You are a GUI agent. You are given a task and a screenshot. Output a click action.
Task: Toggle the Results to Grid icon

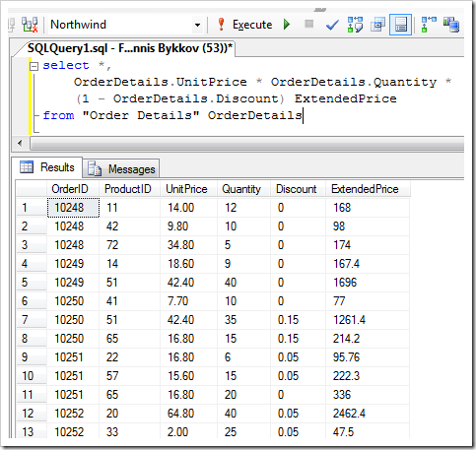coord(400,25)
